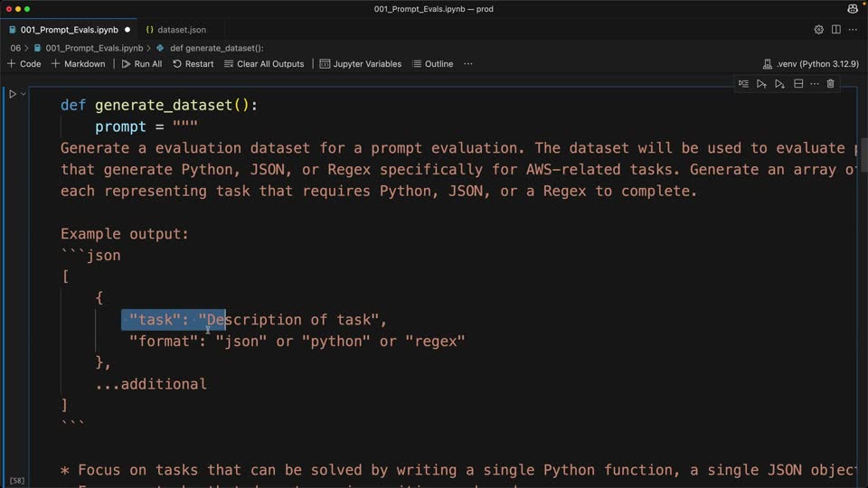Image resolution: width=868 pixels, height=488 pixels.
Task: Execute above cells icon
Action: [x=761, y=84]
